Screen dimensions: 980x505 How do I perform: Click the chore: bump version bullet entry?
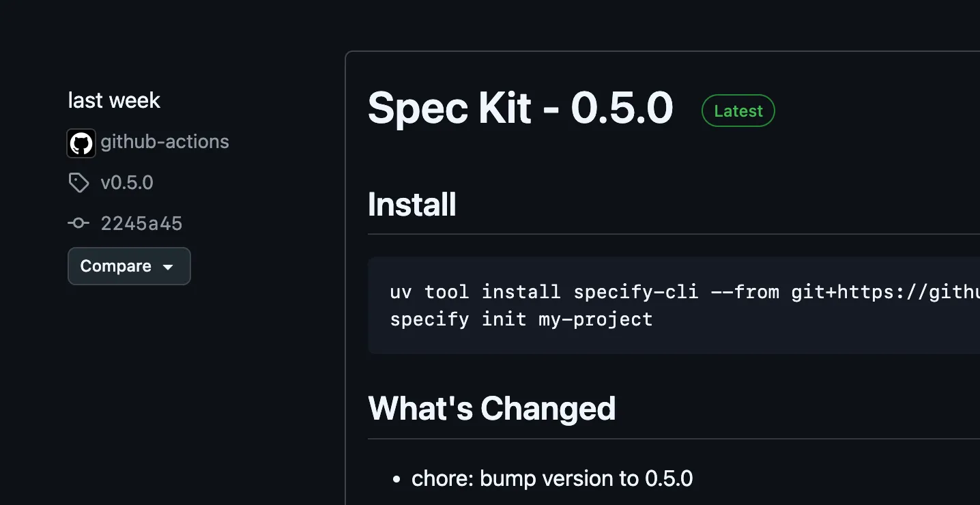pyautogui.click(x=552, y=478)
